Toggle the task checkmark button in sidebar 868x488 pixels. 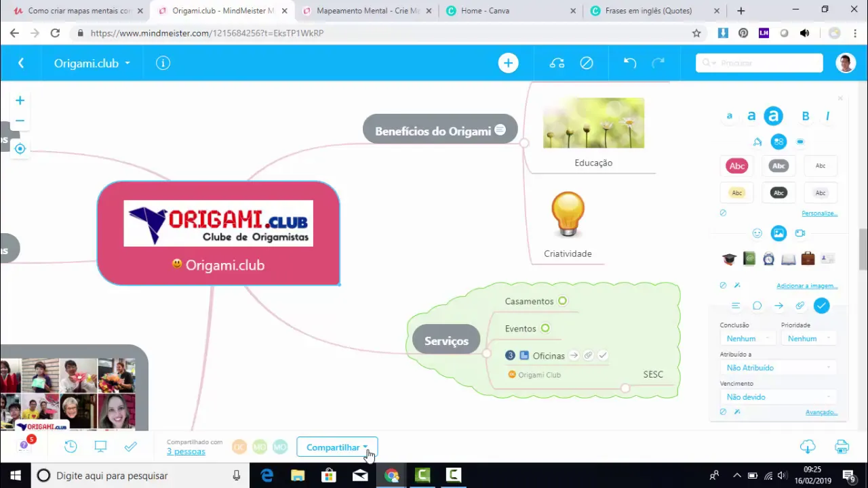click(x=821, y=306)
